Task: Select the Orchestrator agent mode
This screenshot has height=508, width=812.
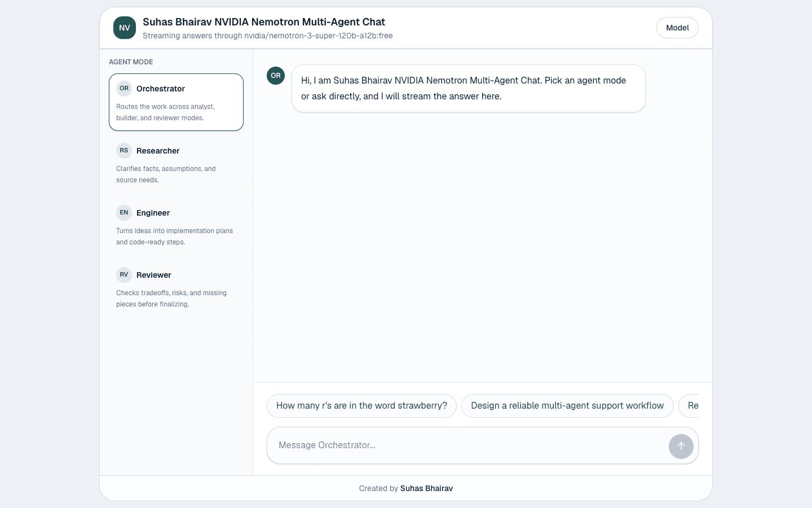Action: (x=176, y=102)
